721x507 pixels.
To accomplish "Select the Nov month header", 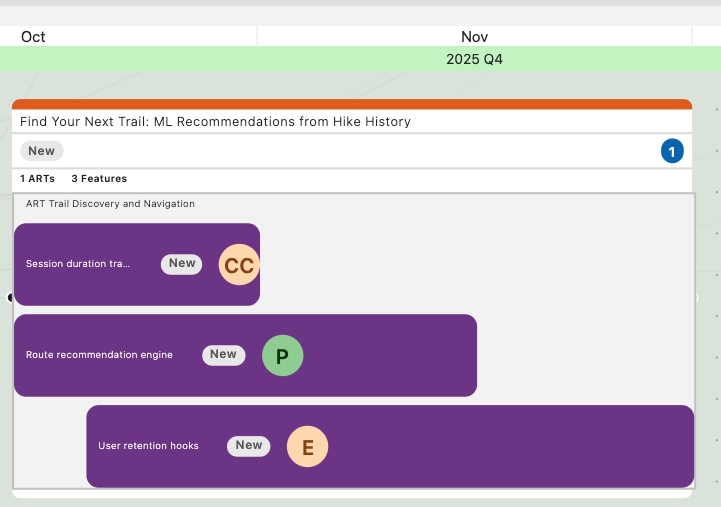I will click(x=474, y=37).
